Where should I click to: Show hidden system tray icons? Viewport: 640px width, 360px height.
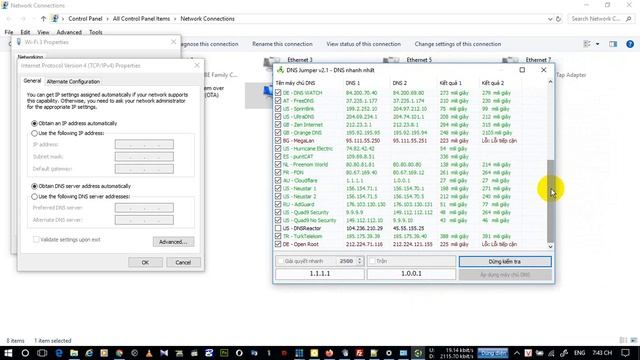pos(517,353)
